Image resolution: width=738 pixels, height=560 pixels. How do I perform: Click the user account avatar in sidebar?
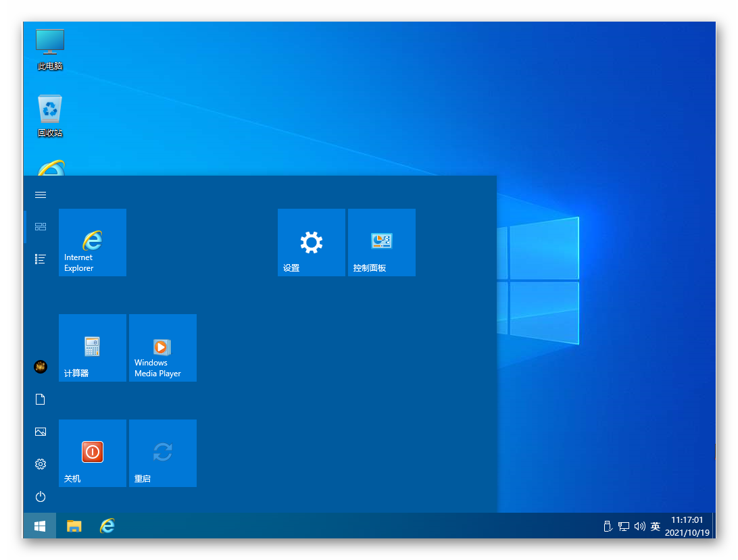click(41, 367)
